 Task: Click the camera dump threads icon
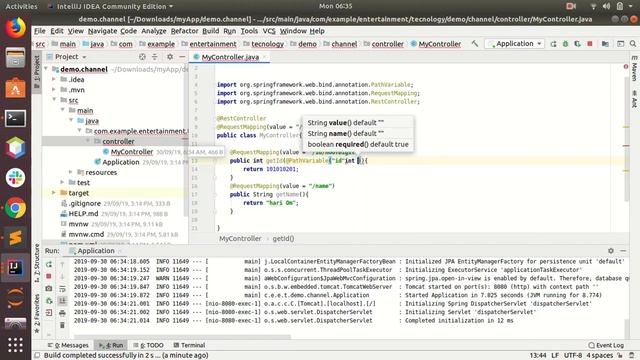tap(49, 289)
